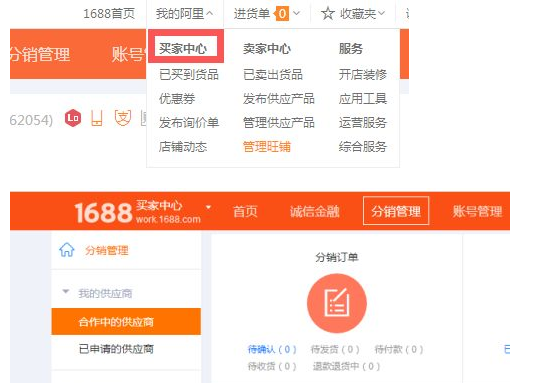Screen dimensions: 553x383
Task: Switch to 诚信金融 tab
Action: pyautogui.click(x=315, y=211)
